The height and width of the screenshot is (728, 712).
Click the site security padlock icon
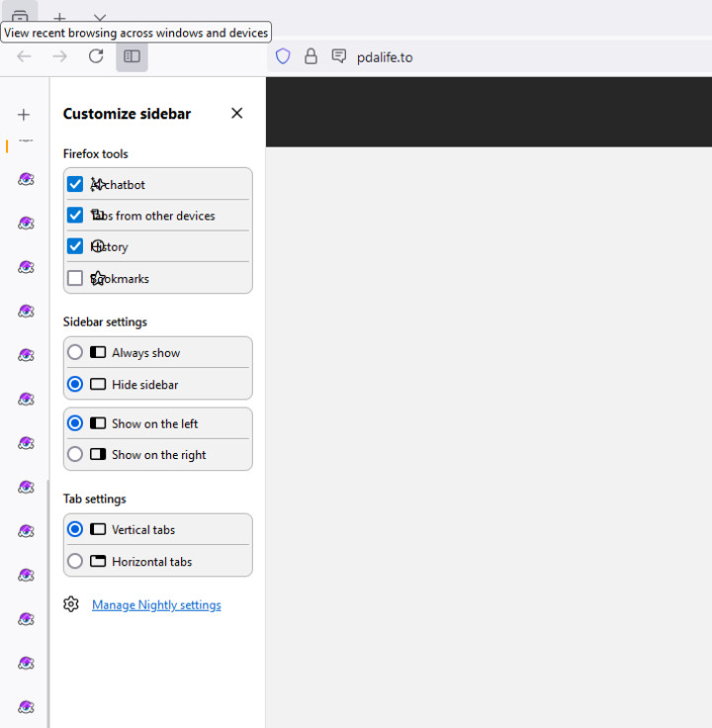tap(311, 56)
